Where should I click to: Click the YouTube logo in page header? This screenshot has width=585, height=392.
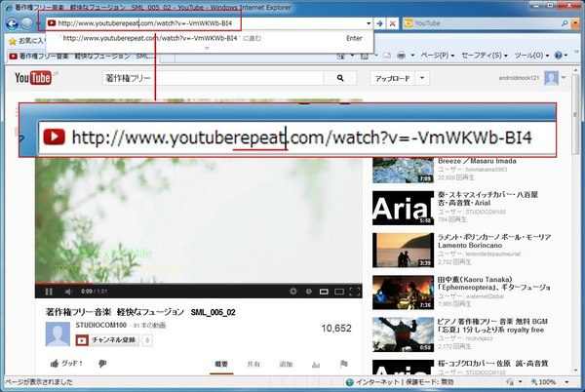[32, 77]
